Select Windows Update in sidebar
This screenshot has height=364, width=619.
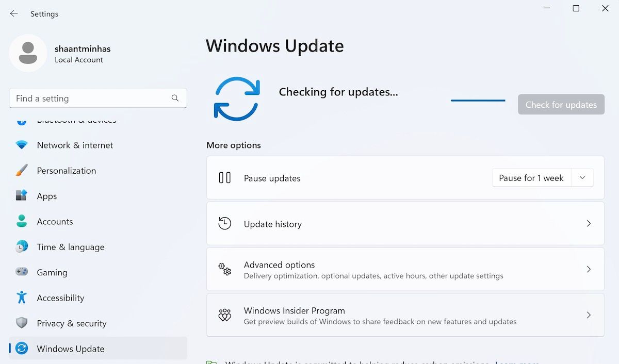click(98, 349)
